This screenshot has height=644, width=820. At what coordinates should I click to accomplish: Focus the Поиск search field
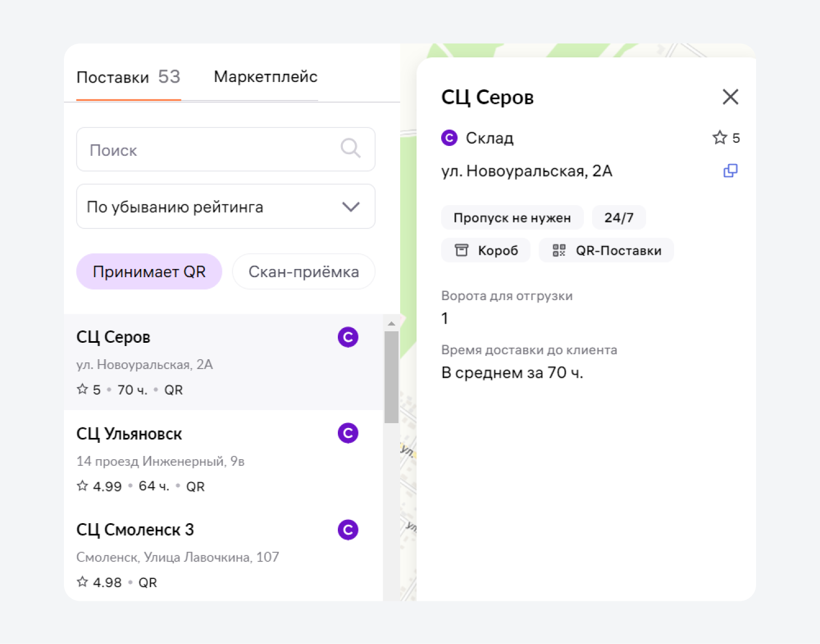click(x=226, y=149)
